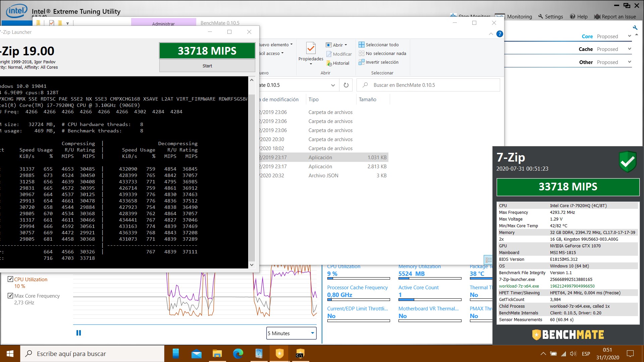Open the Abrir dropdown arrow in ribbon

(346, 45)
